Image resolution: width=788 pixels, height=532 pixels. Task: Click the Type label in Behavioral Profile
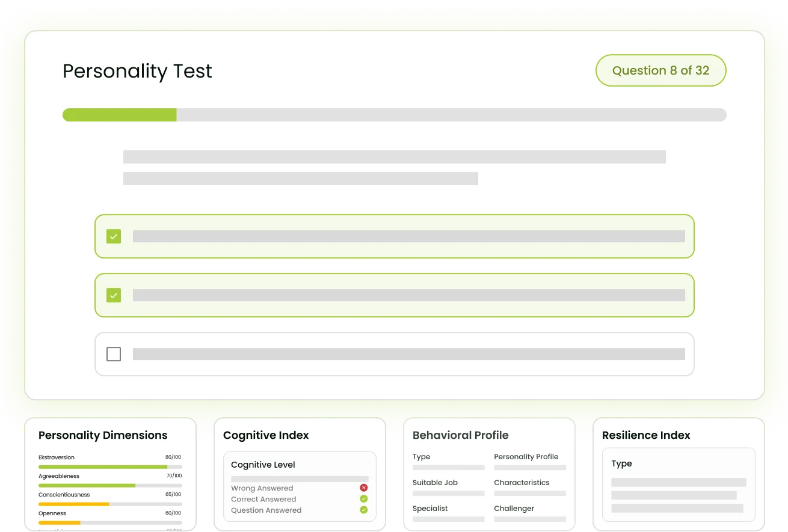(421, 457)
